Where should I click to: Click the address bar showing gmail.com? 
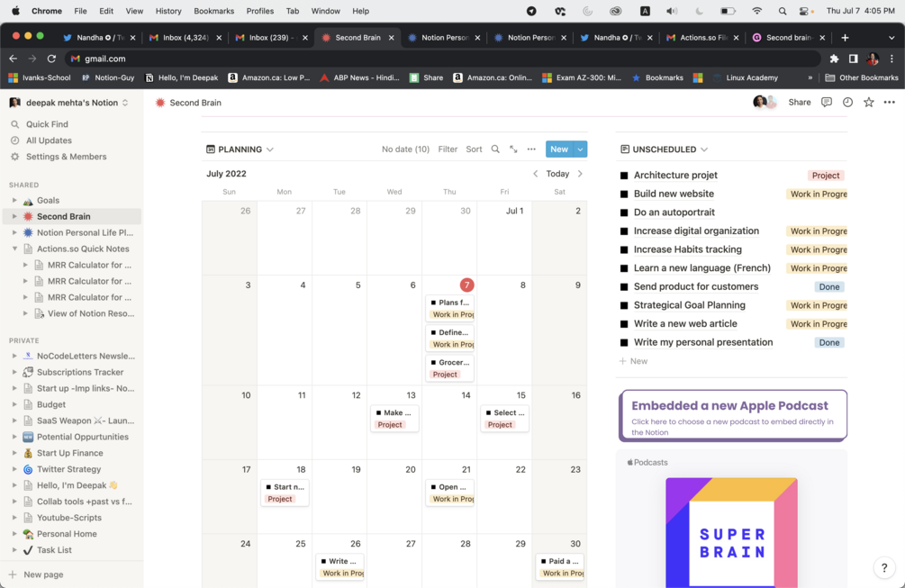pyautogui.click(x=443, y=59)
